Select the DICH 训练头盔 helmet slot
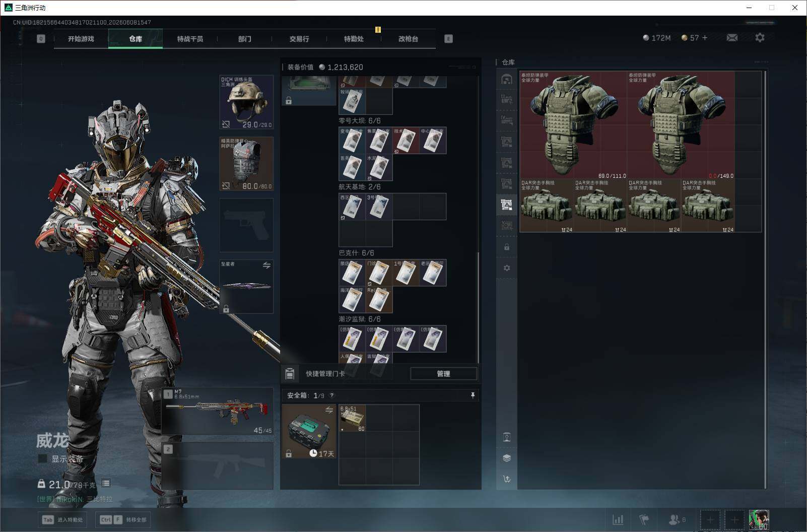This screenshot has width=807, height=532. (x=246, y=102)
